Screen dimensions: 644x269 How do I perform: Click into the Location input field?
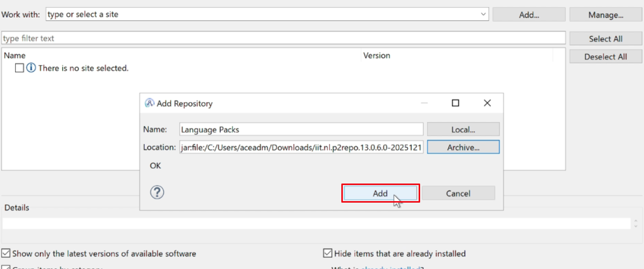point(301,147)
